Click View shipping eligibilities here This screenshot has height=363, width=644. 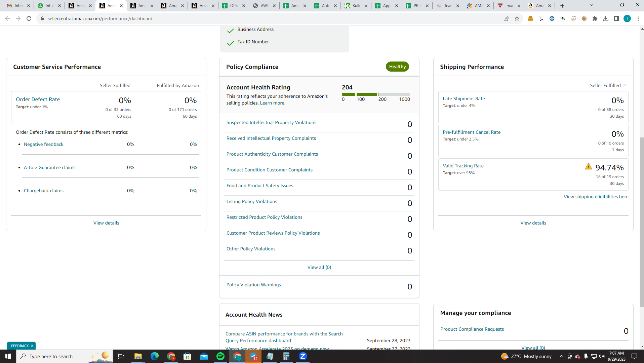[x=596, y=197]
